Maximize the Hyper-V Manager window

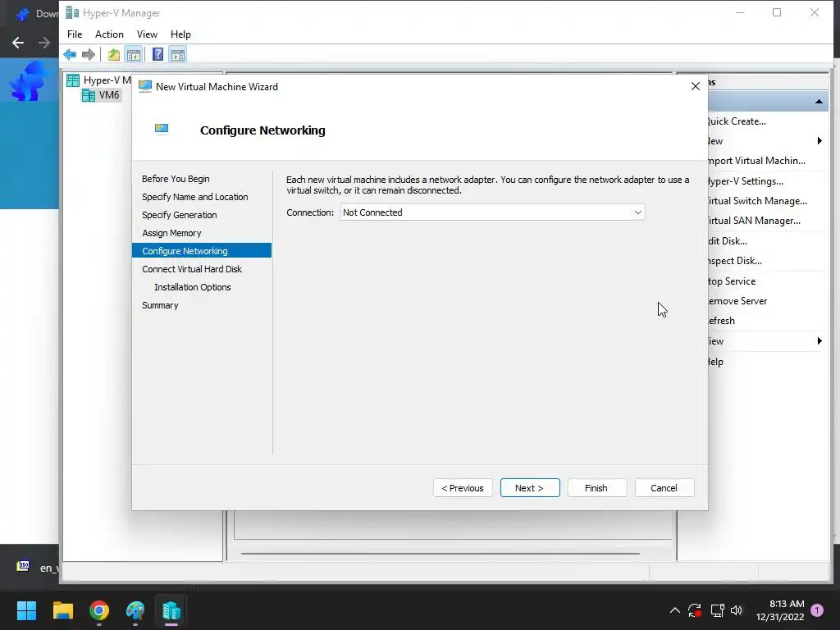click(x=777, y=12)
